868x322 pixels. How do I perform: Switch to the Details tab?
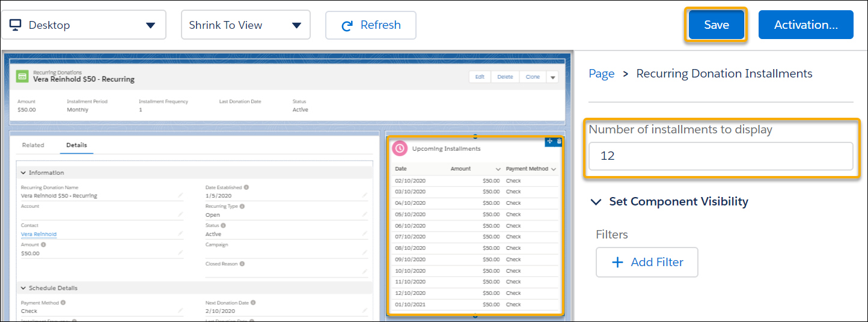click(x=76, y=145)
